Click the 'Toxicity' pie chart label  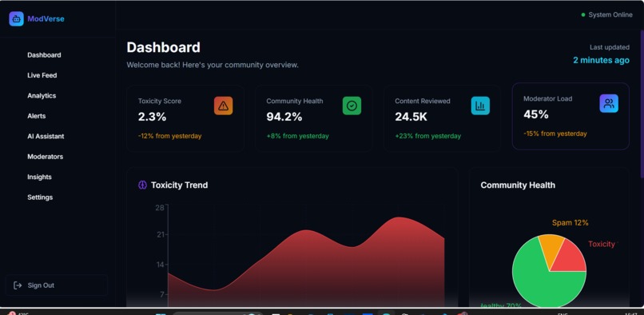(602, 245)
